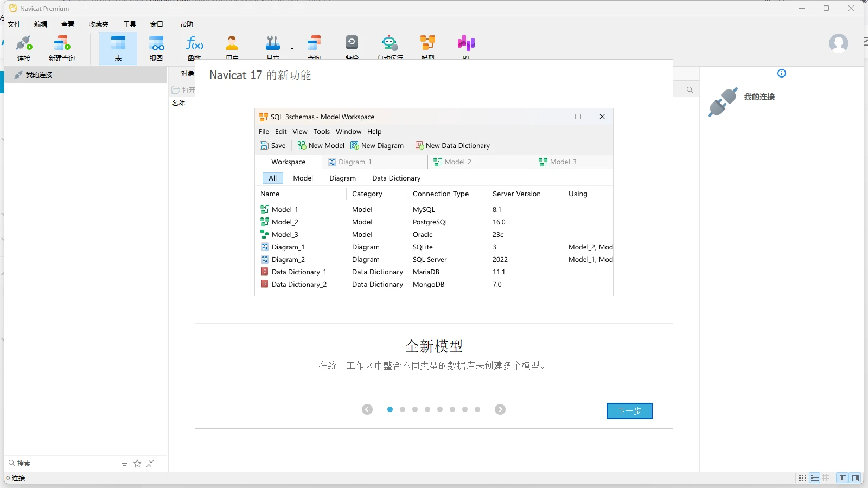Image resolution: width=868 pixels, height=488 pixels.
Task: Click the 'Navicat 17 的新功能' dialog title
Action: pyautogui.click(x=260, y=75)
